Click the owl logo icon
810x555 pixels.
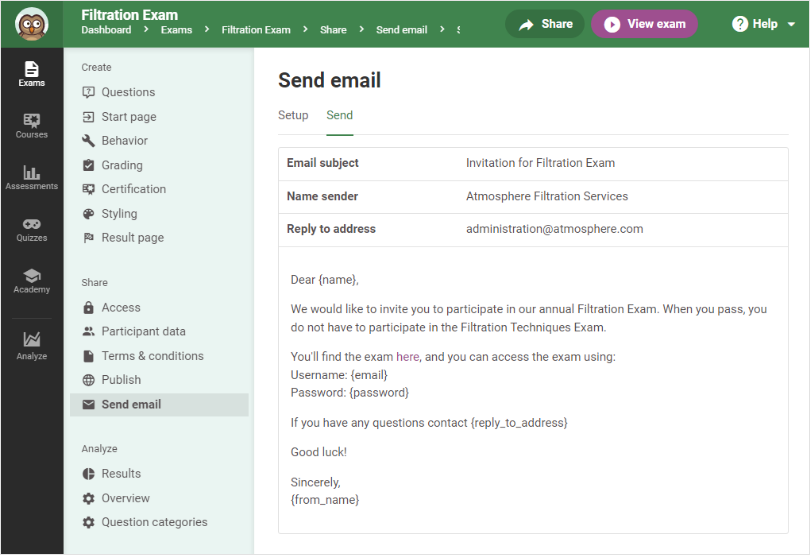click(31, 23)
